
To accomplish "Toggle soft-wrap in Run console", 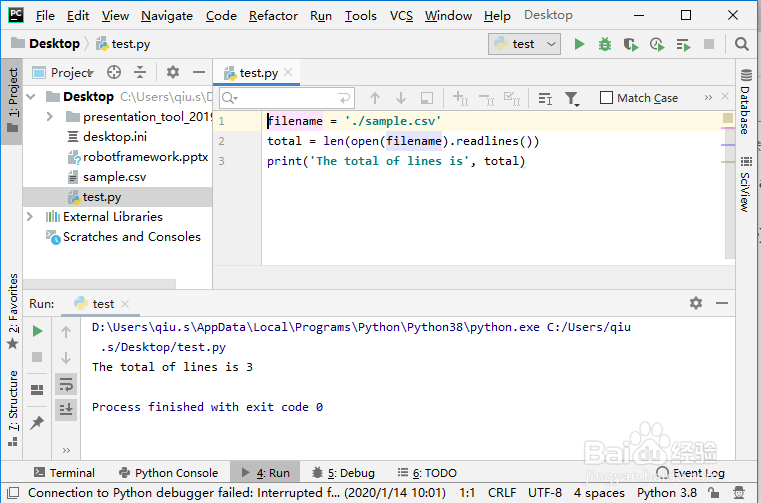I will (x=66, y=384).
